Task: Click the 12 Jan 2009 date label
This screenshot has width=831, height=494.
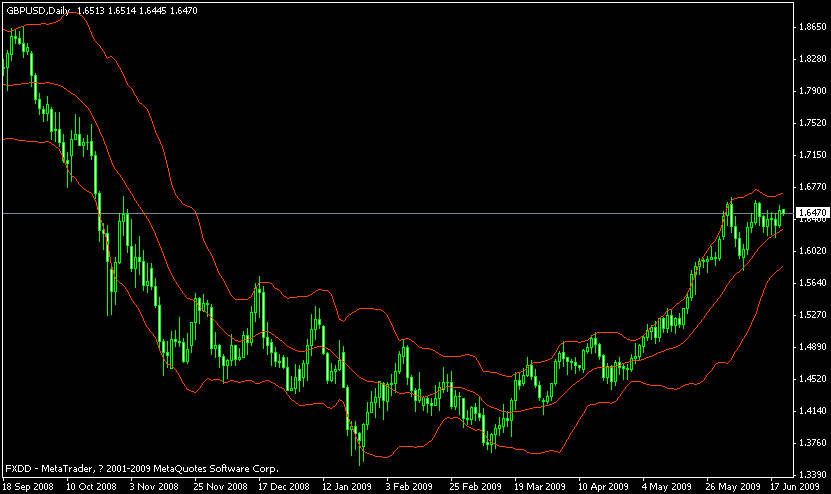Action: click(347, 486)
